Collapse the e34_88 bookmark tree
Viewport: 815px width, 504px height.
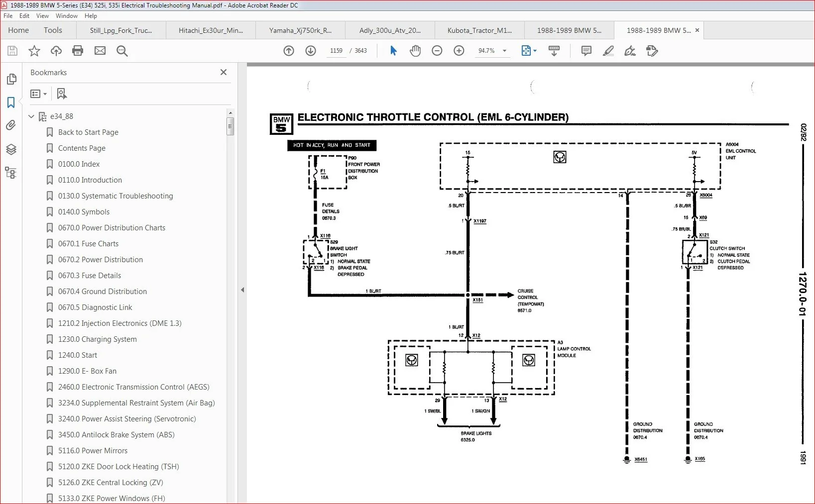(31, 116)
